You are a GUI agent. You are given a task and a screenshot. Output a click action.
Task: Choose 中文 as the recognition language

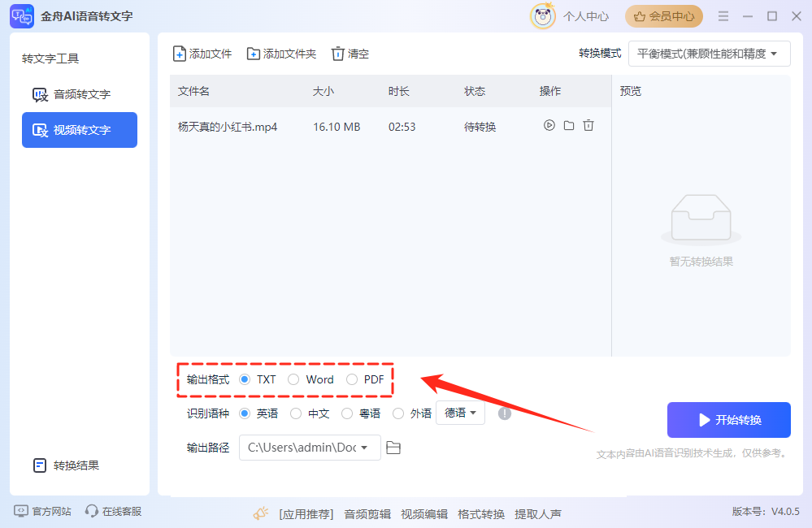coord(296,413)
